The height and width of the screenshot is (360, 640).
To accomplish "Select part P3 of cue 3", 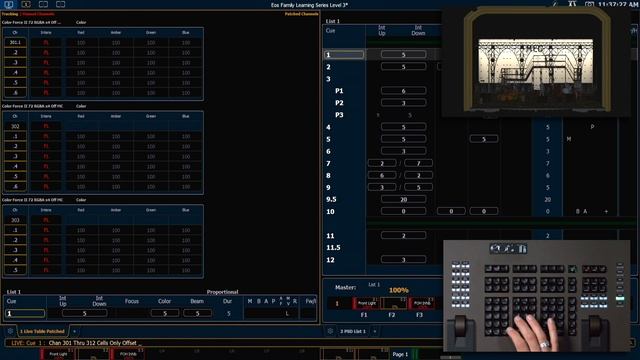I will [339, 115].
